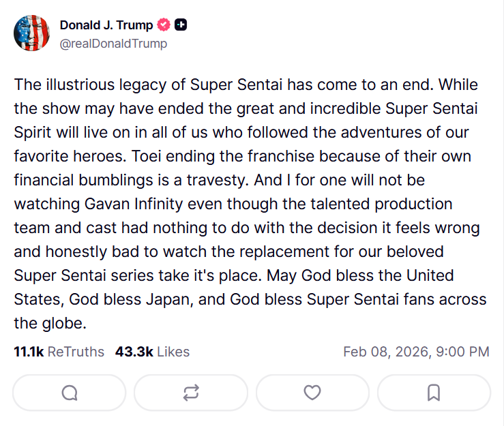Like the post with the heart icon

click(x=312, y=393)
